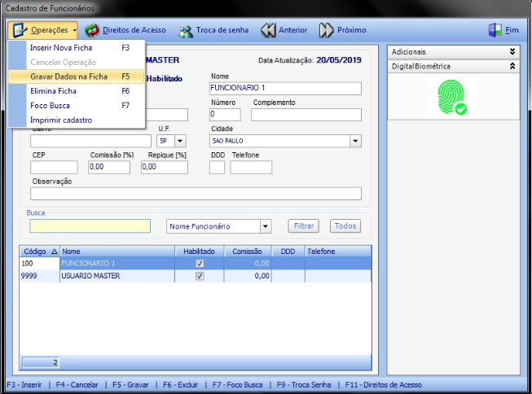
Task: Choose Gravar Dados na Ficha menu entry
Action: [77, 77]
